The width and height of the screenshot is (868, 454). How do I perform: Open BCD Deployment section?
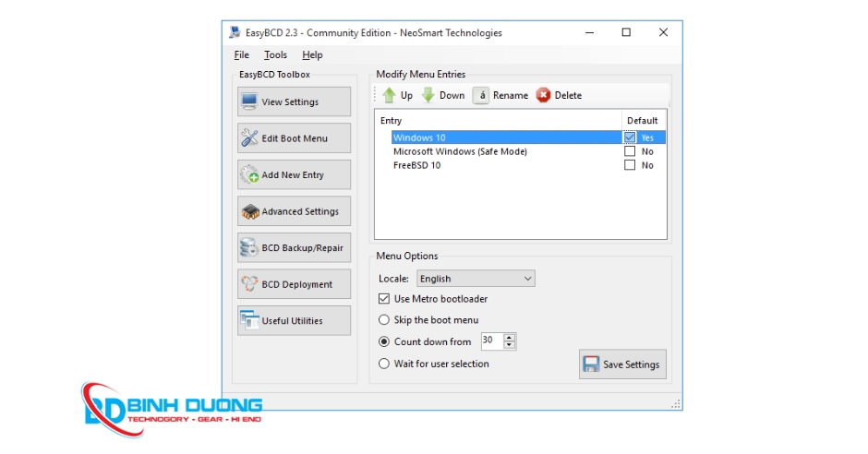click(x=294, y=283)
